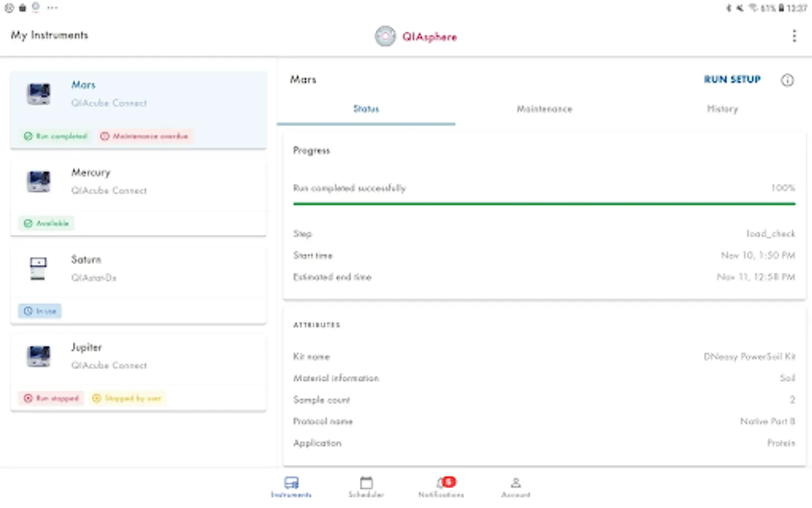
Task: Click the battery indicator in the status bar
Action: pos(781,8)
